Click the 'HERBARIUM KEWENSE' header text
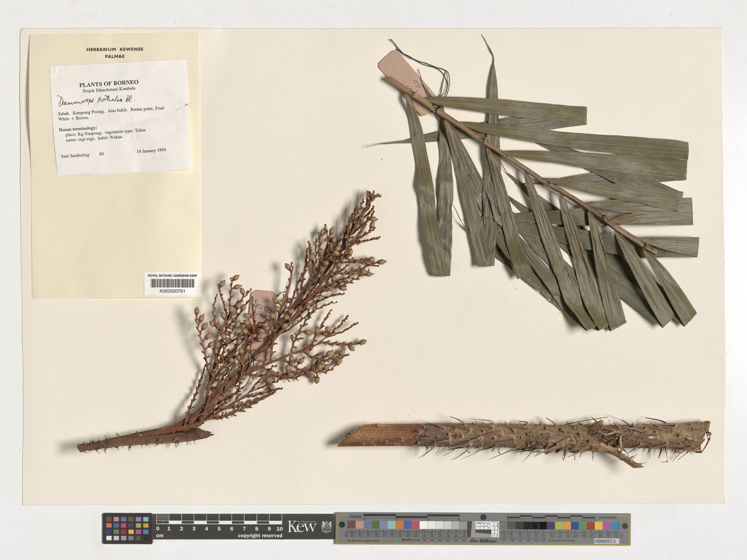Screen dimensions: 747x560 click(x=115, y=49)
